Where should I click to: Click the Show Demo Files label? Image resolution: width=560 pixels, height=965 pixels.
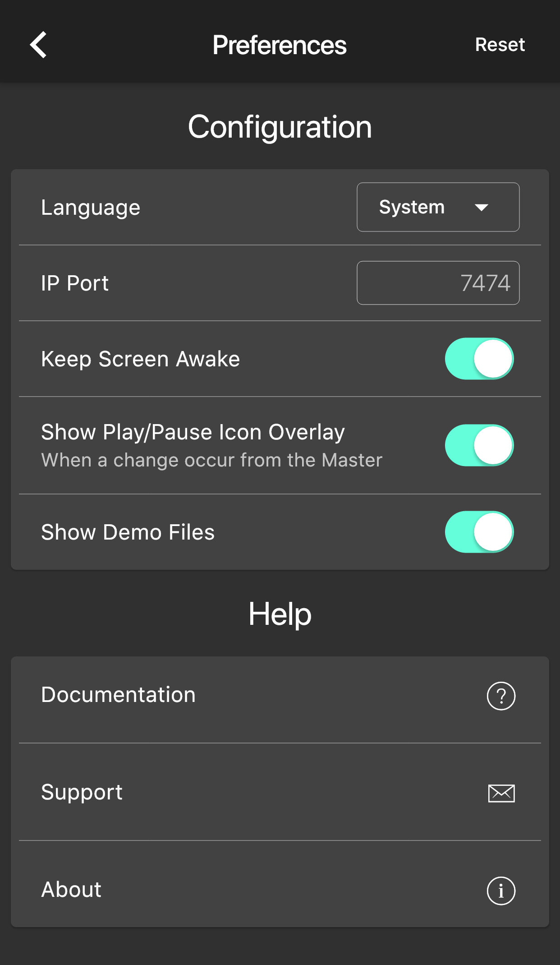click(x=128, y=532)
